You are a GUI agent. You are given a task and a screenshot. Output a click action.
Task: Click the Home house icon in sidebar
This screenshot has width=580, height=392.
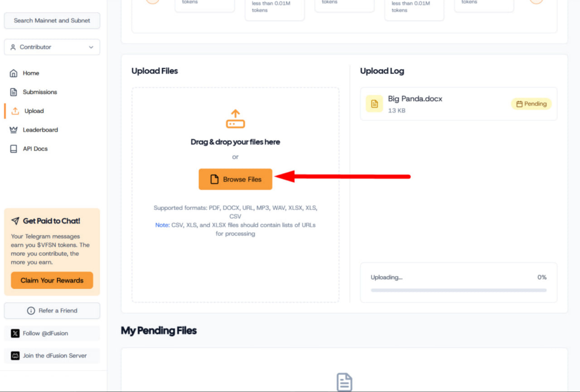coord(14,73)
